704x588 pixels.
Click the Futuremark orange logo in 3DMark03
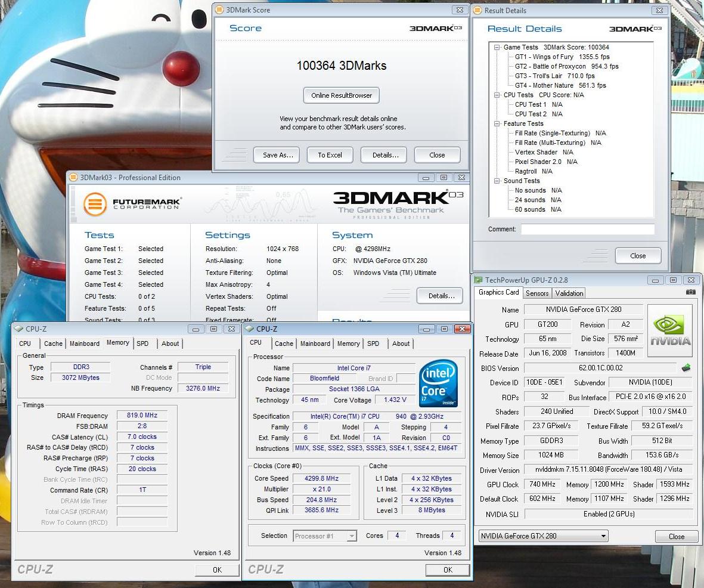[95, 204]
